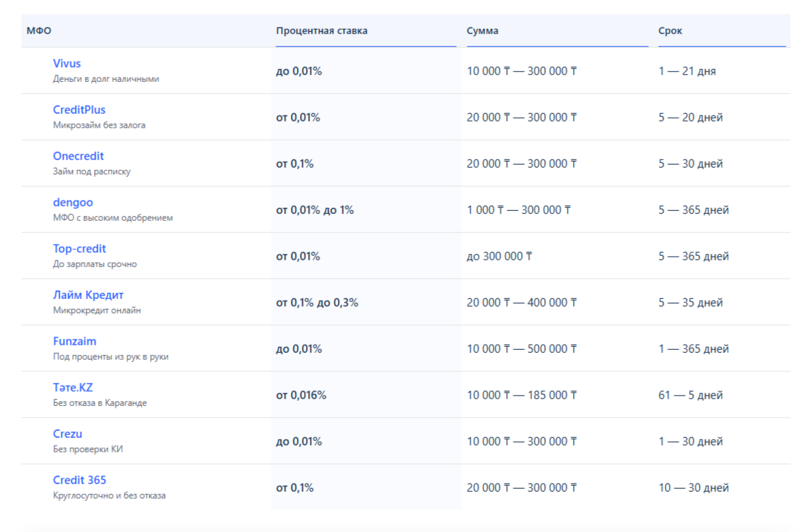Select Credit 365 amount '20 000 ₸ — 300 000 ₸'
This screenshot has width=804, height=532.
pyautogui.click(x=522, y=488)
